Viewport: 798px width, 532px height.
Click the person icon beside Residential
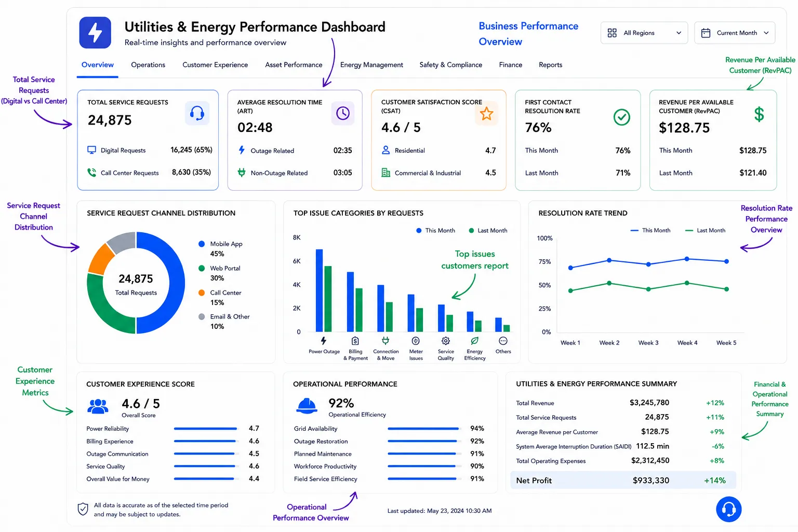[385, 150]
